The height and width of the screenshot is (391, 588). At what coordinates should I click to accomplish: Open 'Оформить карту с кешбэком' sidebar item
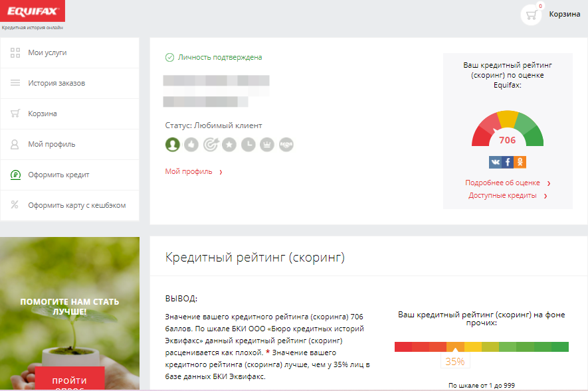click(76, 205)
